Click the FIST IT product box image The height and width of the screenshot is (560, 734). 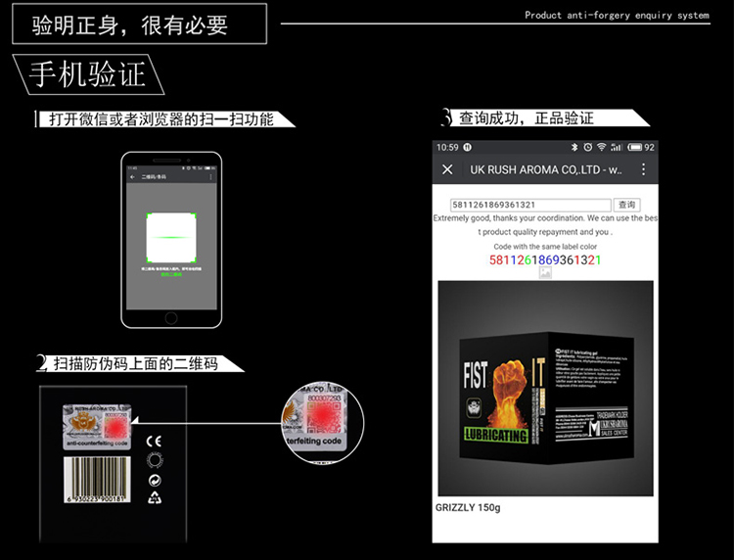point(545,389)
